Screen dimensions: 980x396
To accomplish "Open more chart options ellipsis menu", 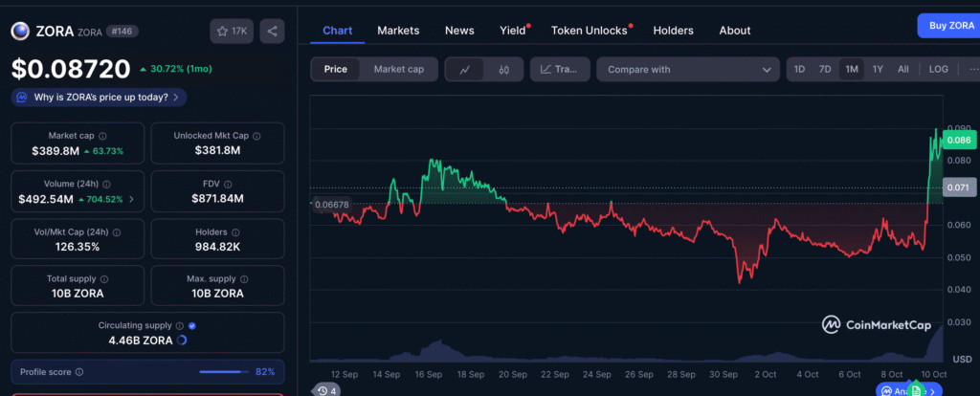I will click(970, 70).
